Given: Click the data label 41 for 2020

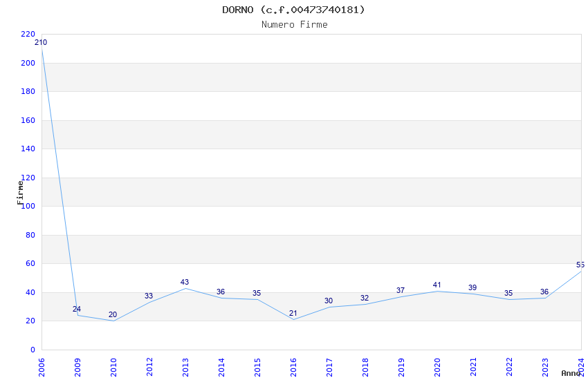Looking at the screenshot, I should point(437,285).
